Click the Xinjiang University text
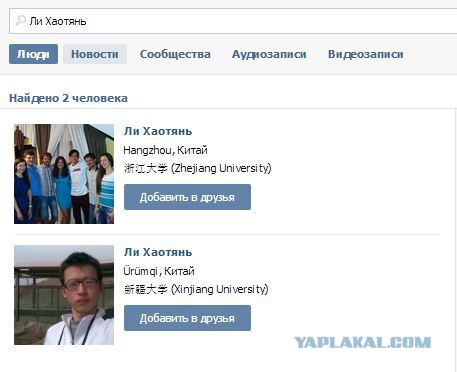Viewport: 457px width, 372px height. [x=196, y=289]
